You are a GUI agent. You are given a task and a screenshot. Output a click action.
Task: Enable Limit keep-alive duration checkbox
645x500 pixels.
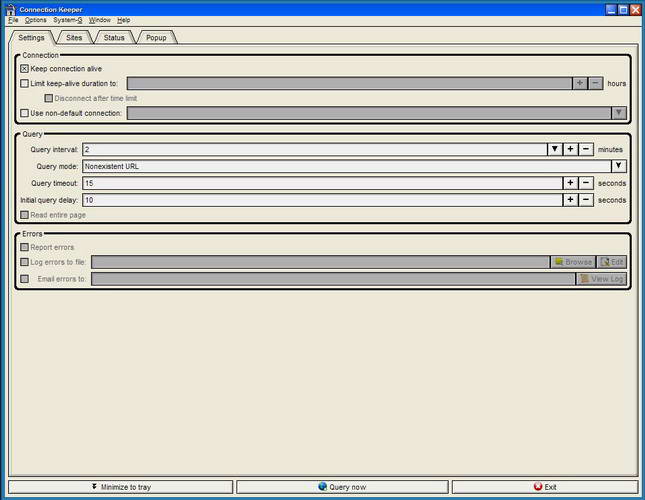pos(24,83)
